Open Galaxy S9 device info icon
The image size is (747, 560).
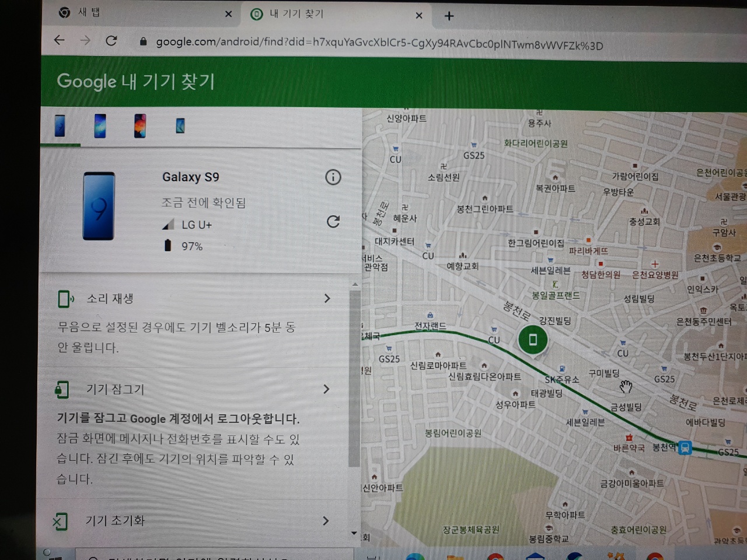click(x=333, y=177)
